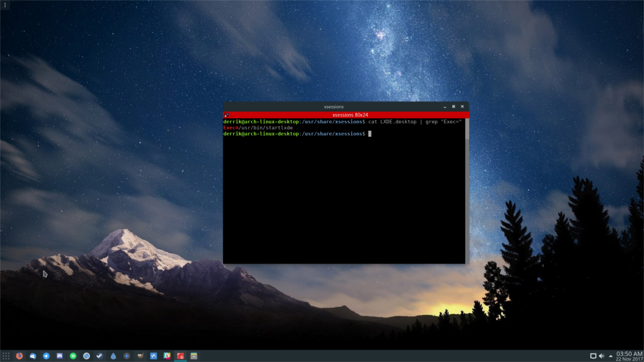The height and width of the screenshot is (362, 644).
Task: Open the blue water-drop app in taskbar
Action: tap(113, 356)
